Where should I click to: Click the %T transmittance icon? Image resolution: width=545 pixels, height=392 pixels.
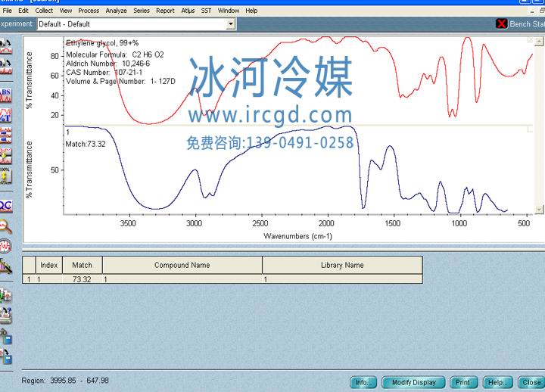point(5,114)
